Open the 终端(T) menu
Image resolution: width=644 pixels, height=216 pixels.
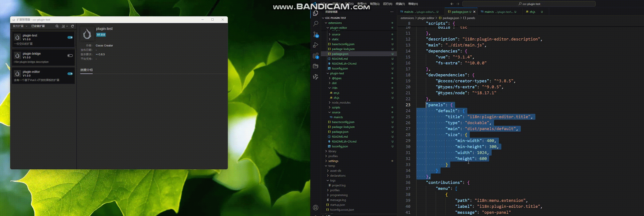[x=400, y=4]
